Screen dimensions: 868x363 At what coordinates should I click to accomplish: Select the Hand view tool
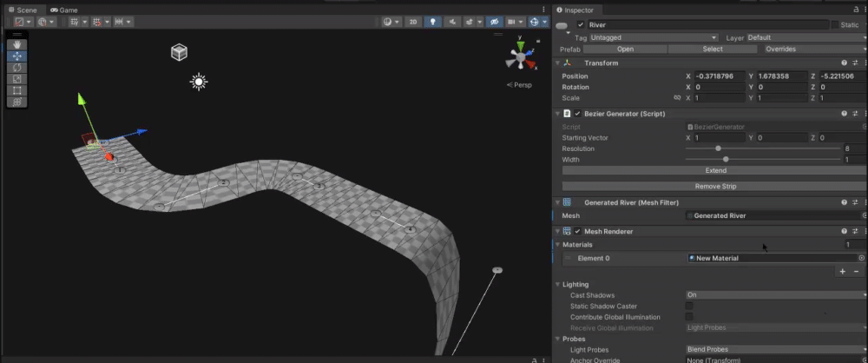[17, 44]
